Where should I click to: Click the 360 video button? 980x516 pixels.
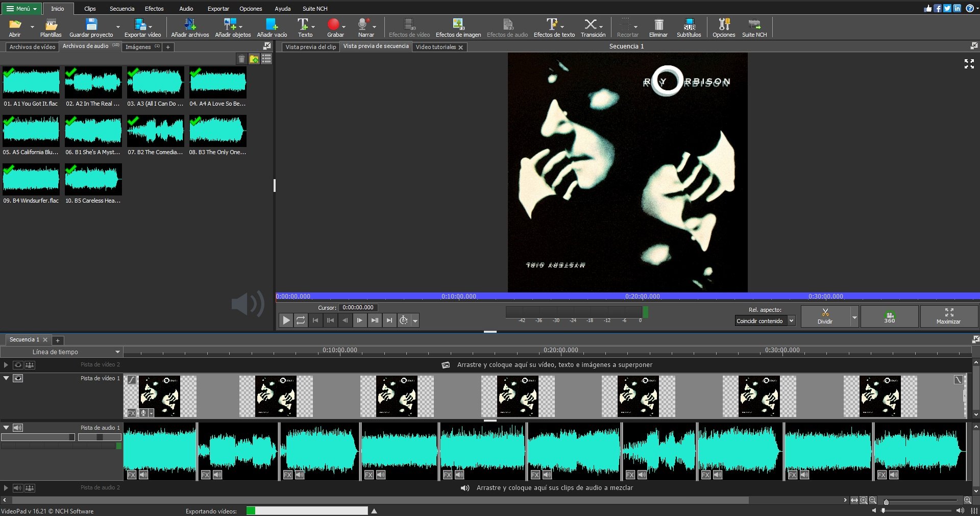point(890,316)
